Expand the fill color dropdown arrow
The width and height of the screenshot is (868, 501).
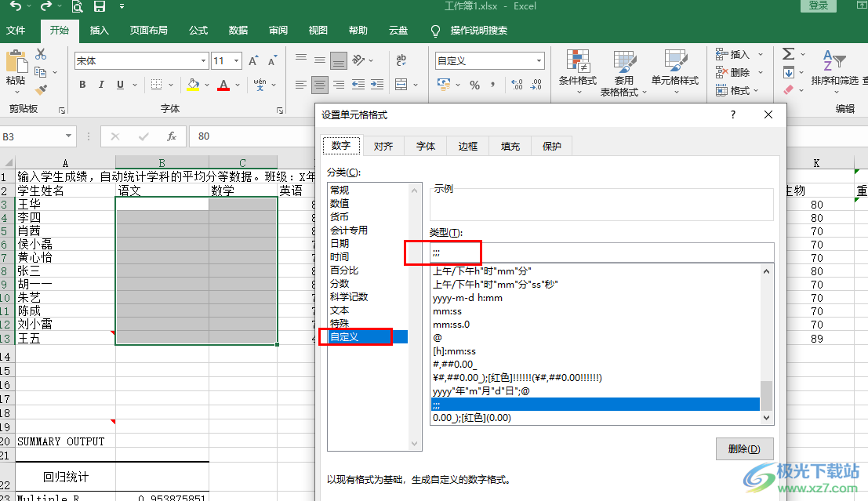207,85
